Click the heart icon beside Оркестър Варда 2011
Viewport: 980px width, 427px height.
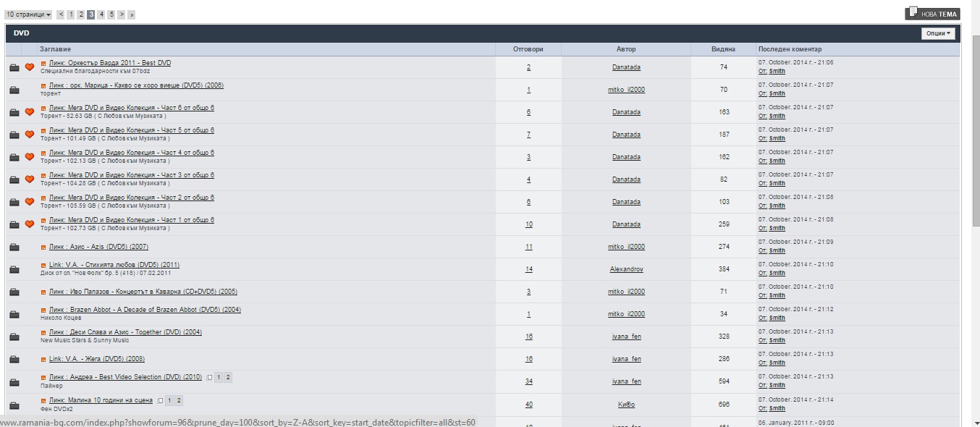(30, 67)
